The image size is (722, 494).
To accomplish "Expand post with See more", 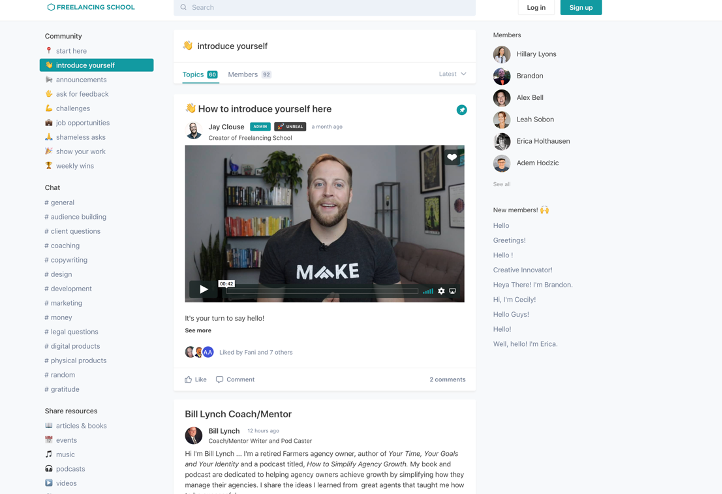I will pos(198,331).
